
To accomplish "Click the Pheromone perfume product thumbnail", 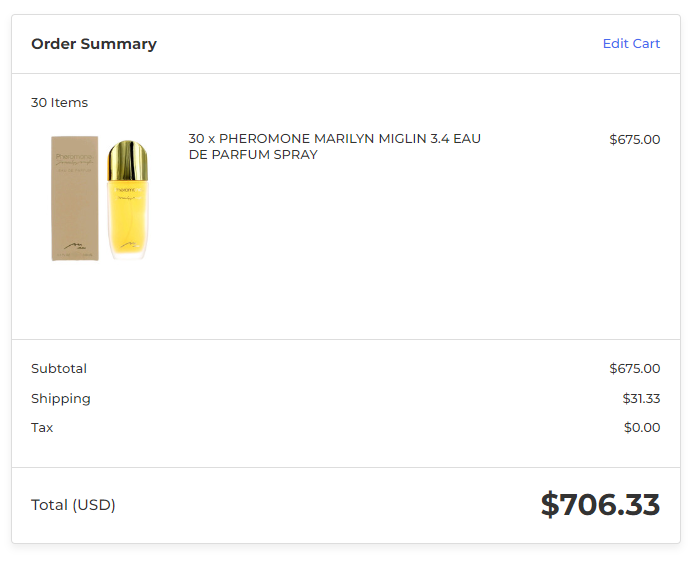I will pos(101,199).
